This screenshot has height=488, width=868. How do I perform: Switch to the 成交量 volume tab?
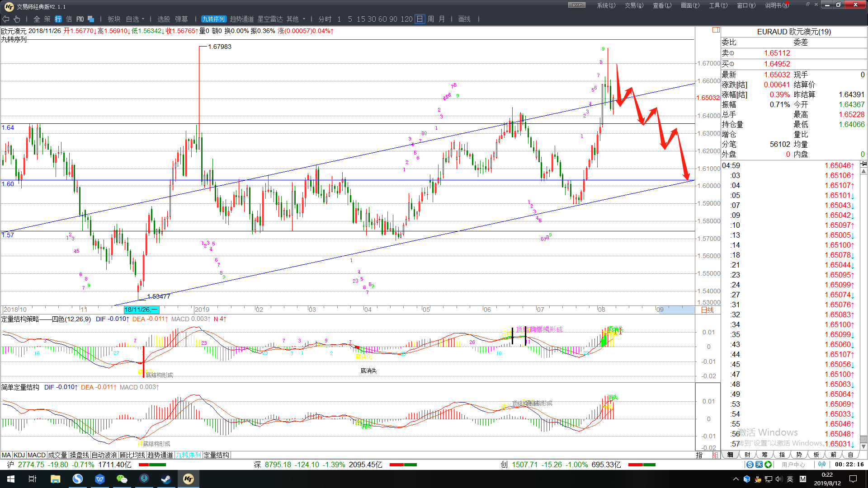[57, 455]
